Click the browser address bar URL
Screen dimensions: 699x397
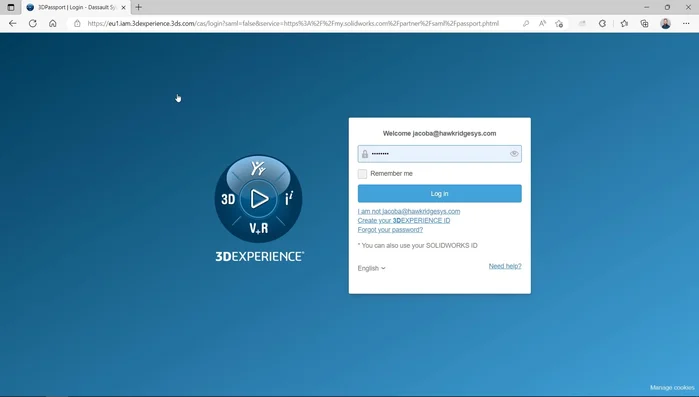(293, 24)
